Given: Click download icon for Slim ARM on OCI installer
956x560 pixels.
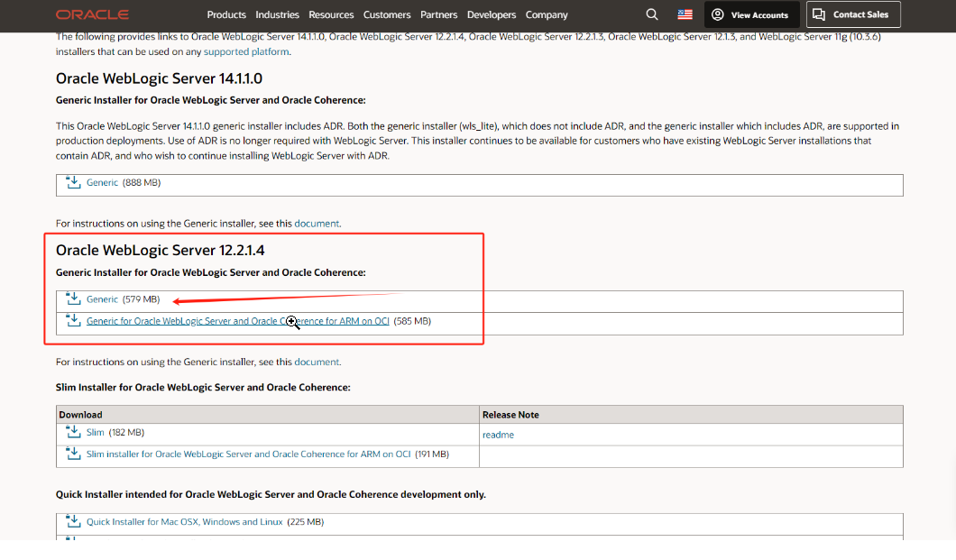Looking at the screenshot, I should 73,454.
